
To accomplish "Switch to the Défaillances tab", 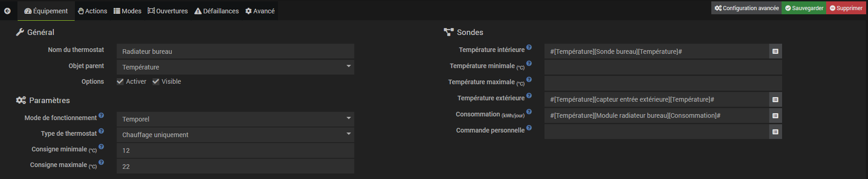I will click(x=216, y=11).
